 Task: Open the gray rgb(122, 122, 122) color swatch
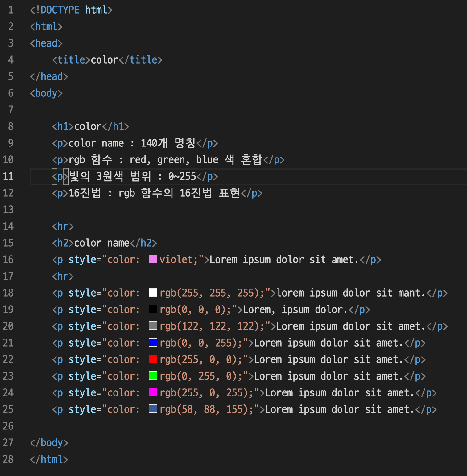click(x=153, y=326)
